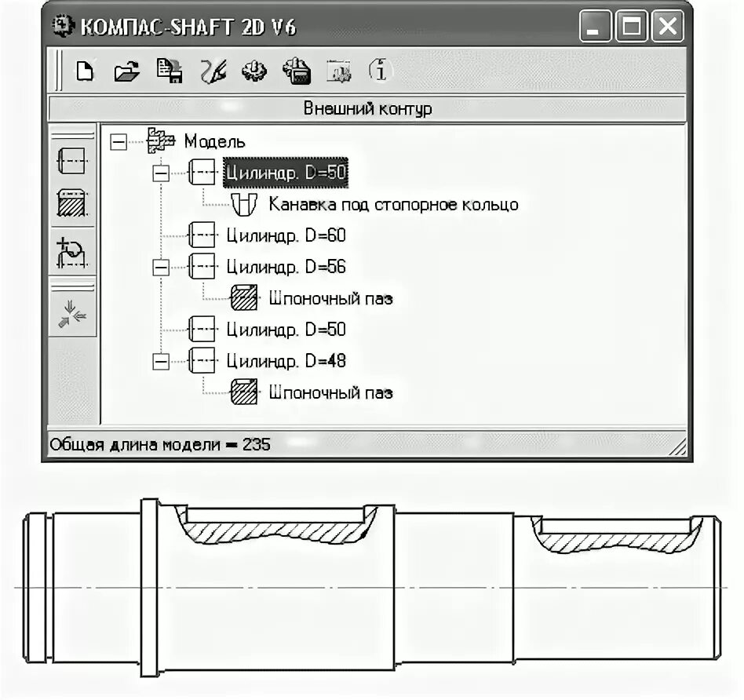Select the highlighted Цилиндр. D=50 row
Screen dimensions: 744x700
[x=286, y=172]
